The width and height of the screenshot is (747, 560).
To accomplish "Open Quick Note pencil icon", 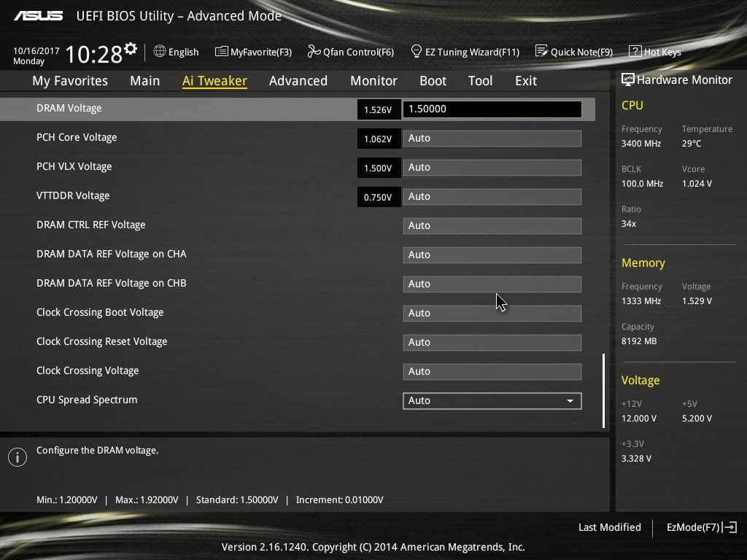I will point(542,51).
